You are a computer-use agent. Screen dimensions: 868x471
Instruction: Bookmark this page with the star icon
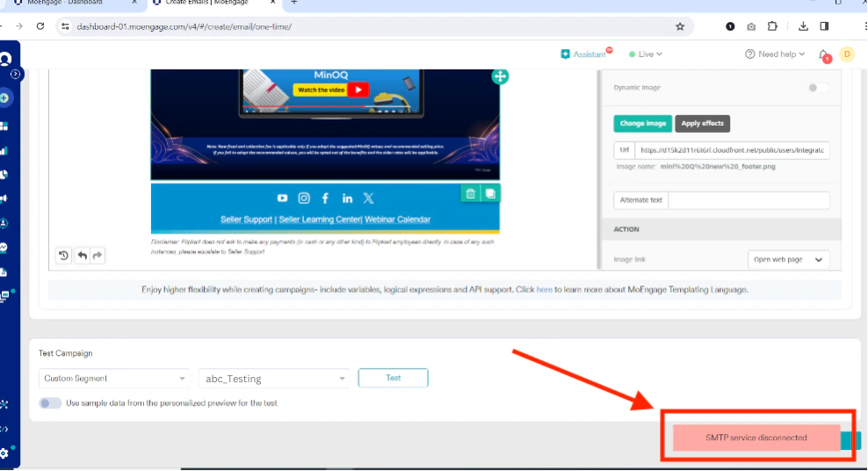(x=680, y=26)
